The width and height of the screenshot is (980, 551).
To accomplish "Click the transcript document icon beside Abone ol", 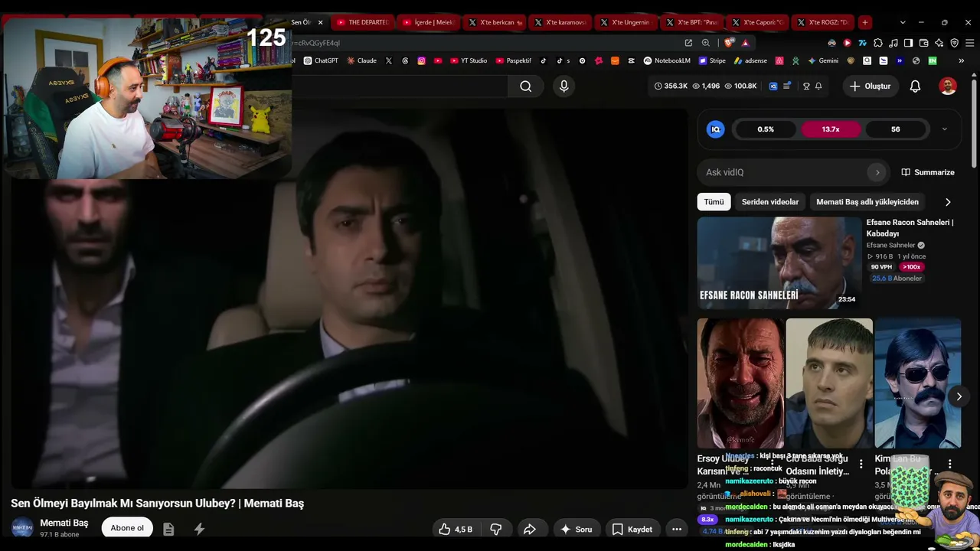I will point(168,529).
